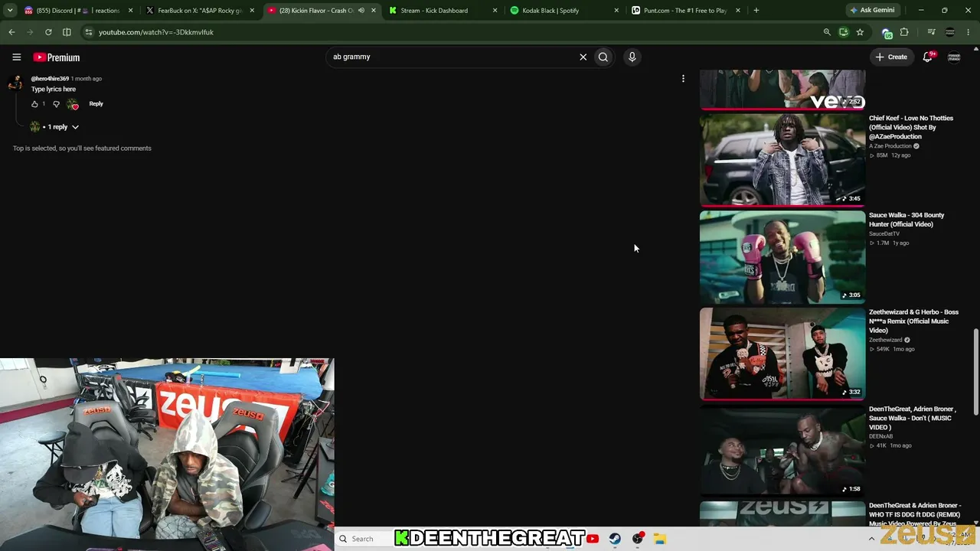This screenshot has width=980, height=551.
Task: Open the YouTube guide hamburger menu
Action: [16, 57]
